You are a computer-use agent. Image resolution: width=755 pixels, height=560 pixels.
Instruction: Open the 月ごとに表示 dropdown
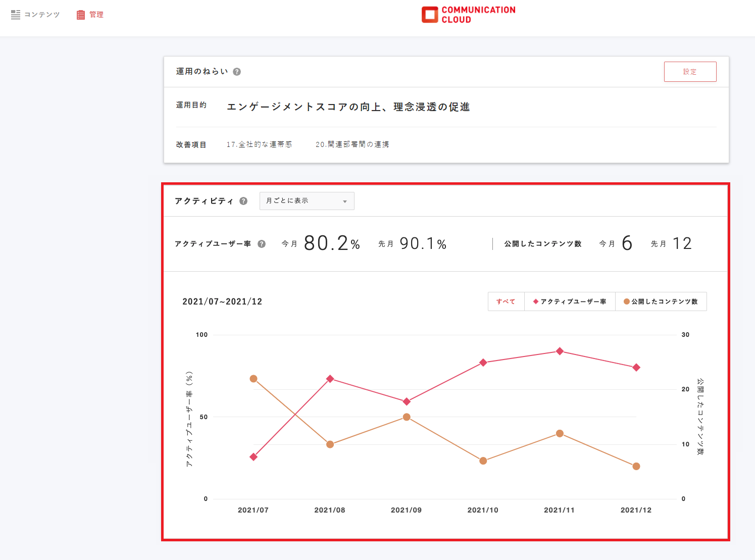coord(306,201)
